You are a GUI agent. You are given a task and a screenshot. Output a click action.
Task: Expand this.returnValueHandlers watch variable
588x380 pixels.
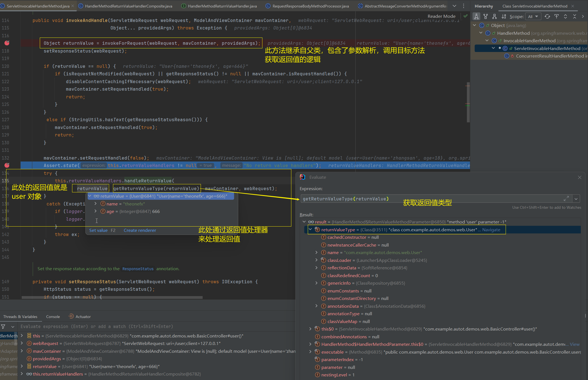22,374
